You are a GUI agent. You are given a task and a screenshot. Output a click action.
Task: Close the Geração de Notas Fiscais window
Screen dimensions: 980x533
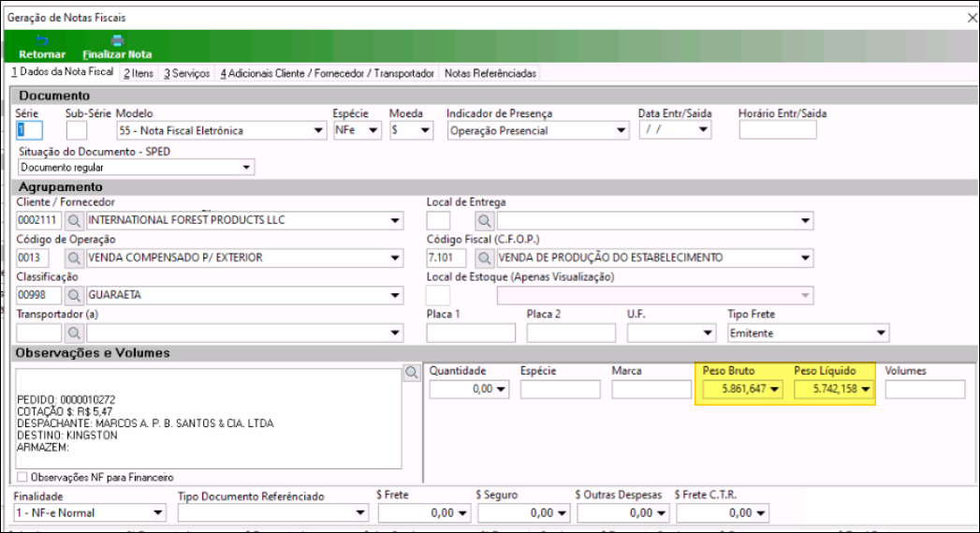point(972,18)
